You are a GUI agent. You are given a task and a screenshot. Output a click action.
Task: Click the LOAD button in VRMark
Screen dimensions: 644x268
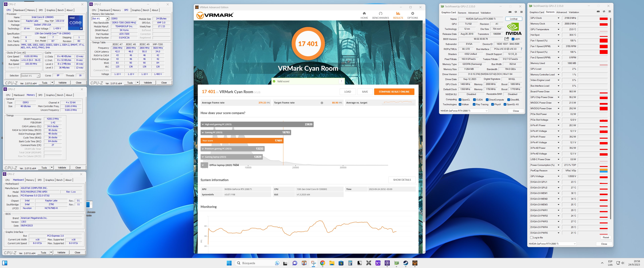coord(347,92)
